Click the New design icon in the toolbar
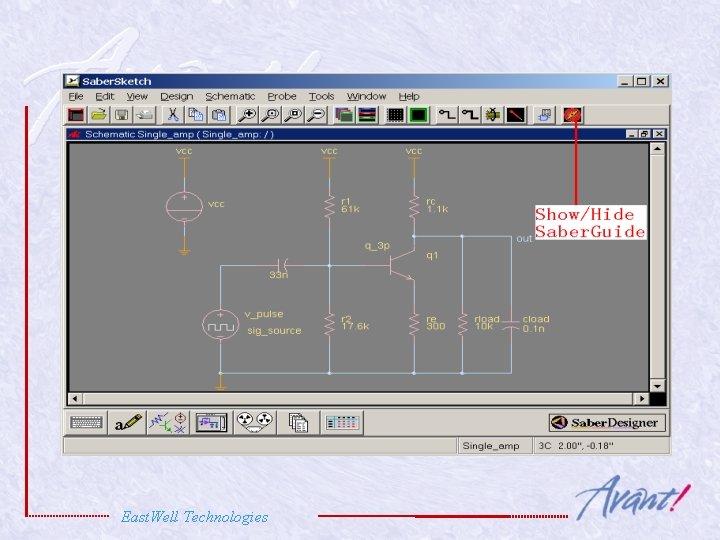 tap(76, 115)
